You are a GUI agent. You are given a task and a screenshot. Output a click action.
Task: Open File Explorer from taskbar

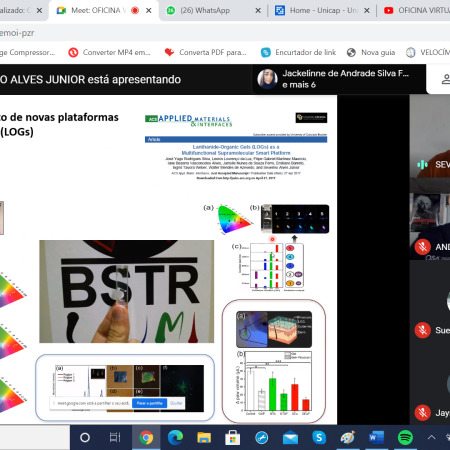(204, 437)
